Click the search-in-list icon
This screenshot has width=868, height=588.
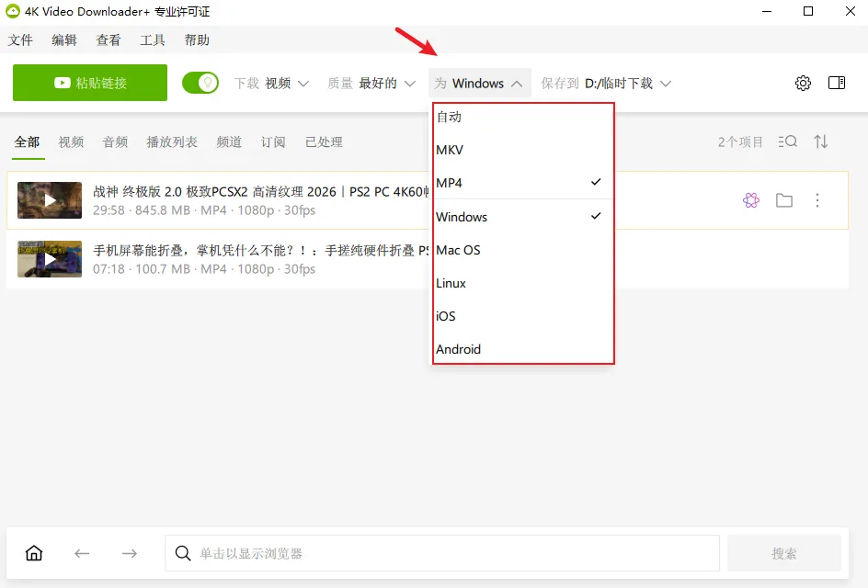coord(787,141)
